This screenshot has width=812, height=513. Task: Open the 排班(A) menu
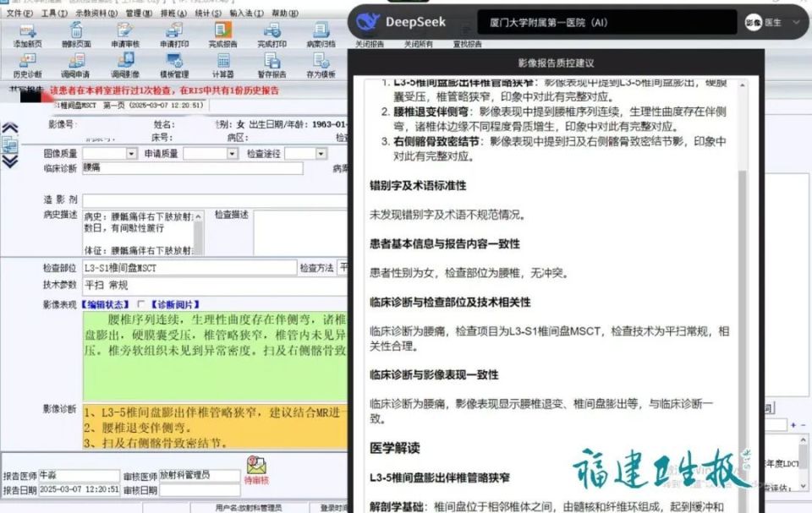pyautogui.click(x=173, y=13)
